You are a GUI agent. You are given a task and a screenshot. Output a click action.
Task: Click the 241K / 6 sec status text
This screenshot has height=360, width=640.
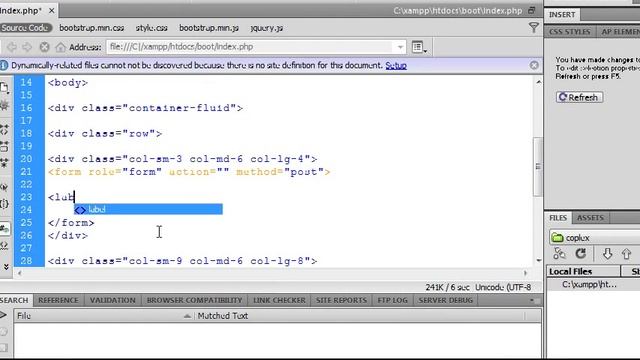(x=447, y=287)
